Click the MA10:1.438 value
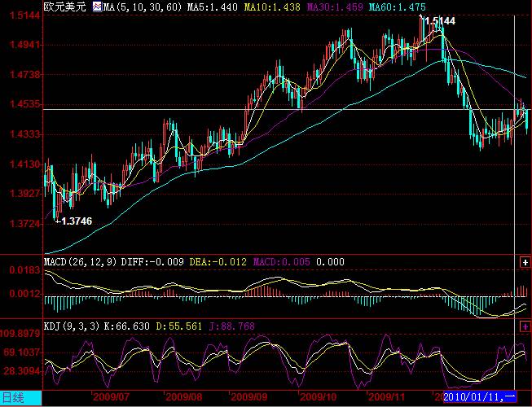The width and height of the screenshot is (532, 407). point(272,7)
